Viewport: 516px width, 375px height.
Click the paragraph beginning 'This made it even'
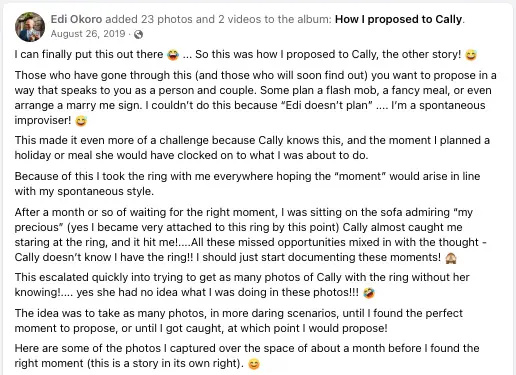click(252, 148)
